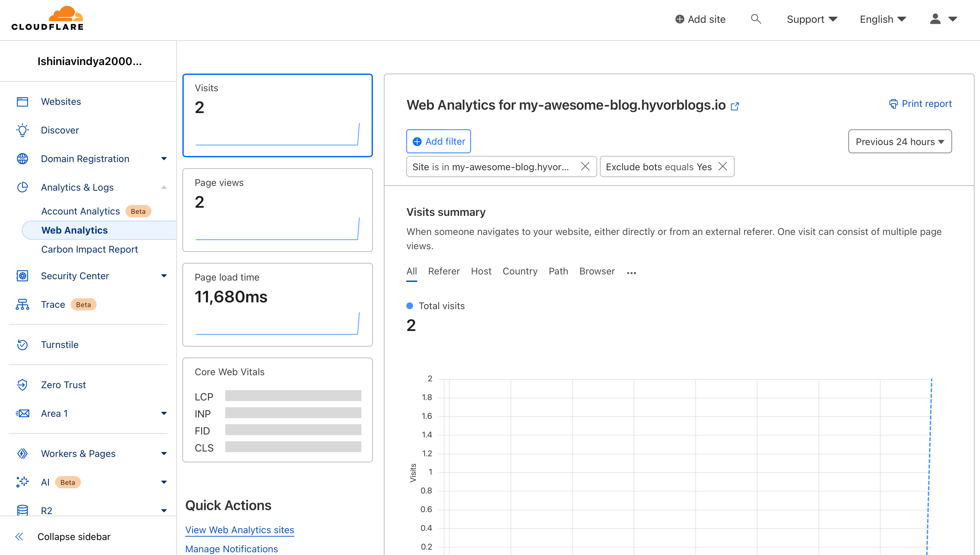This screenshot has width=980, height=555.
Task: Click the Workers & Pages icon
Action: click(22, 453)
